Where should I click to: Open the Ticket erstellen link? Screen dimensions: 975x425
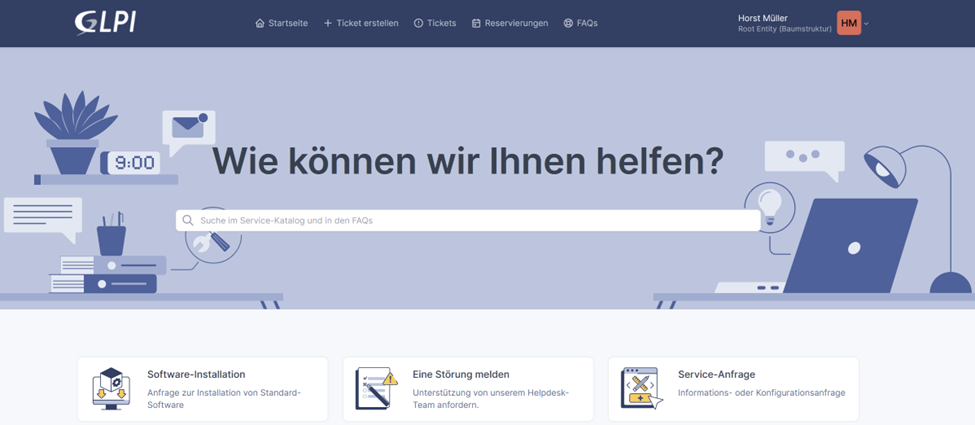coord(367,23)
